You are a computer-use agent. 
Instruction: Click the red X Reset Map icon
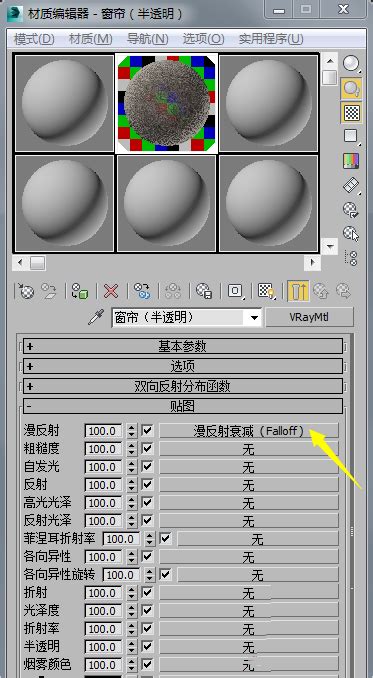[x=111, y=291]
